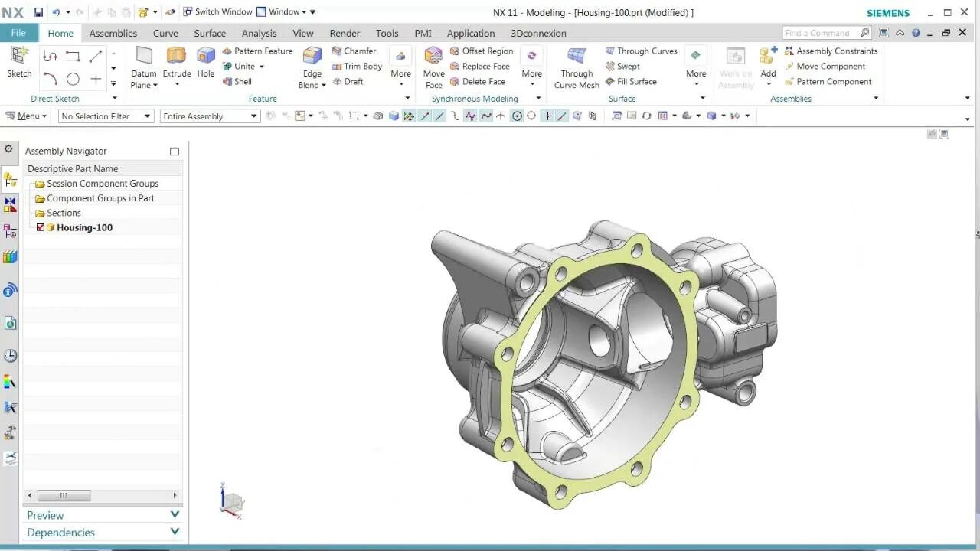Click the Move Face icon
Image resolution: width=980 pixels, height=551 pixels.
(x=433, y=57)
